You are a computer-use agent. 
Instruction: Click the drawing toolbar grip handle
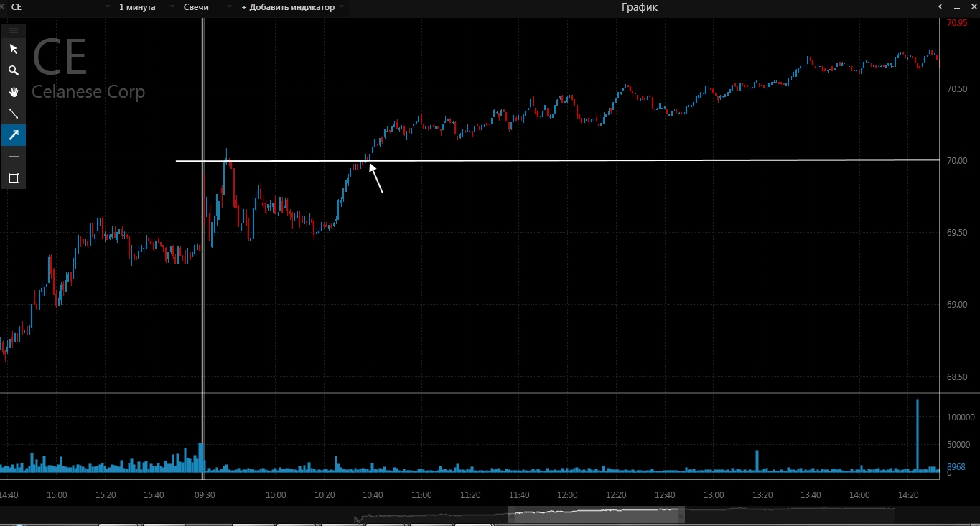pyautogui.click(x=13, y=30)
